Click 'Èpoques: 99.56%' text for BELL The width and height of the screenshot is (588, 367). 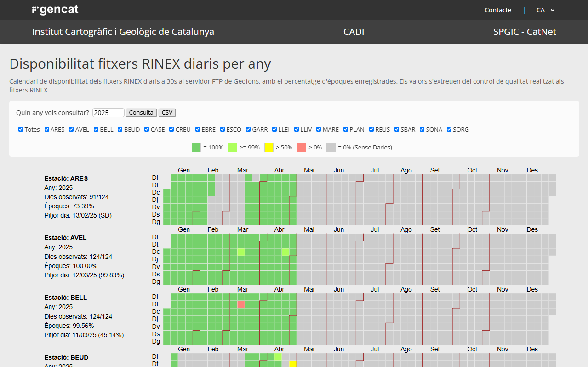pos(69,326)
